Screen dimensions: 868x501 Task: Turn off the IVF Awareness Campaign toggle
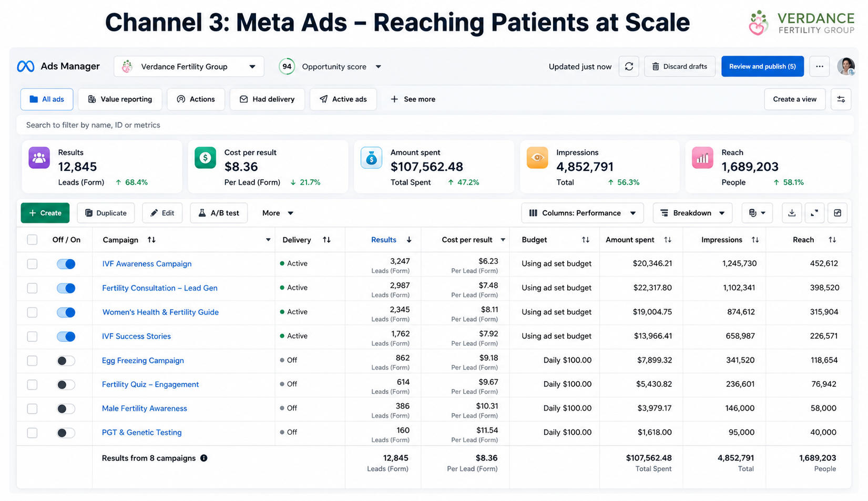click(66, 264)
